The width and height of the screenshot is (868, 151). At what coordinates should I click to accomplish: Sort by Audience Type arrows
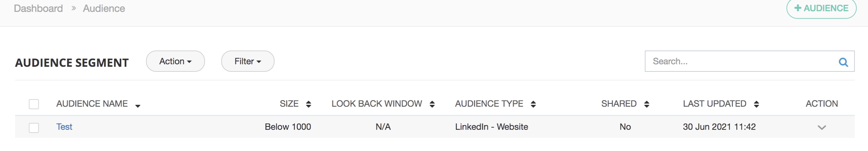(x=533, y=104)
